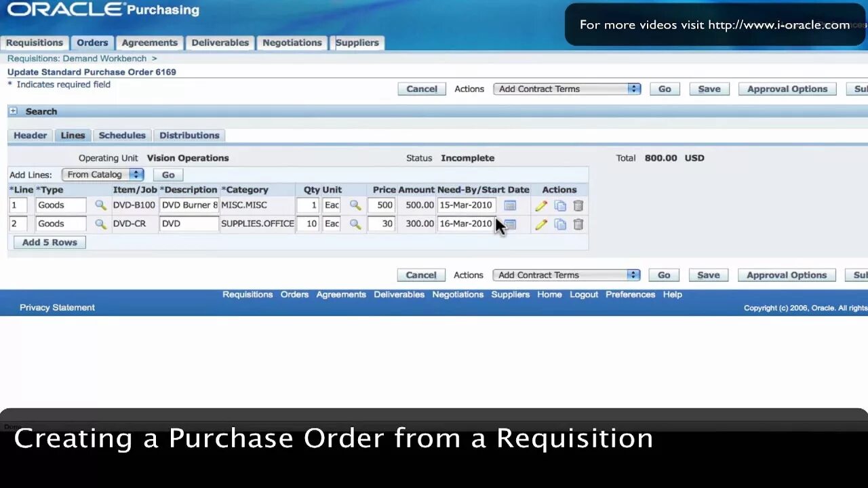
Task: Open the Suppliers tab
Action: [358, 43]
